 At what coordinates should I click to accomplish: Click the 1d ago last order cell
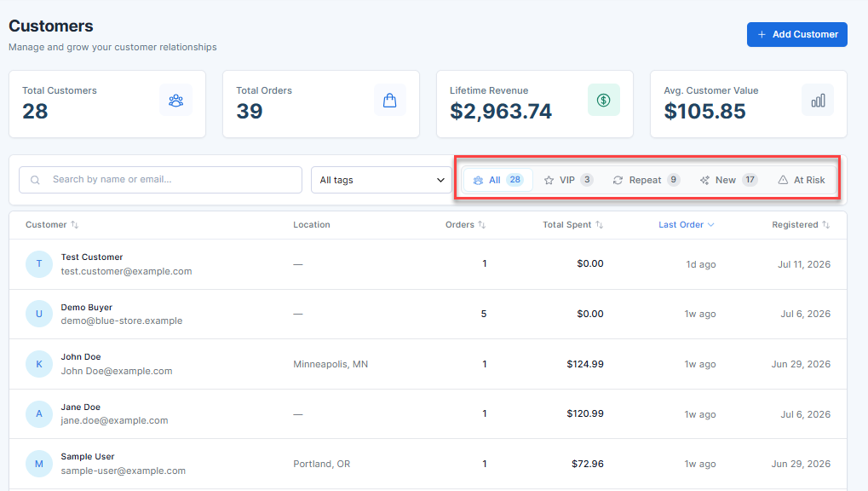point(701,264)
